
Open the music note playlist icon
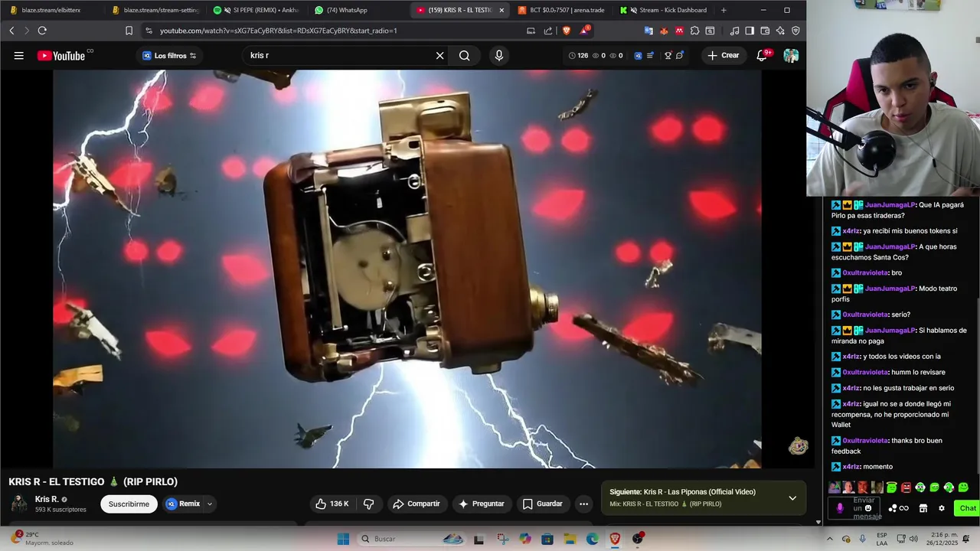[734, 31]
